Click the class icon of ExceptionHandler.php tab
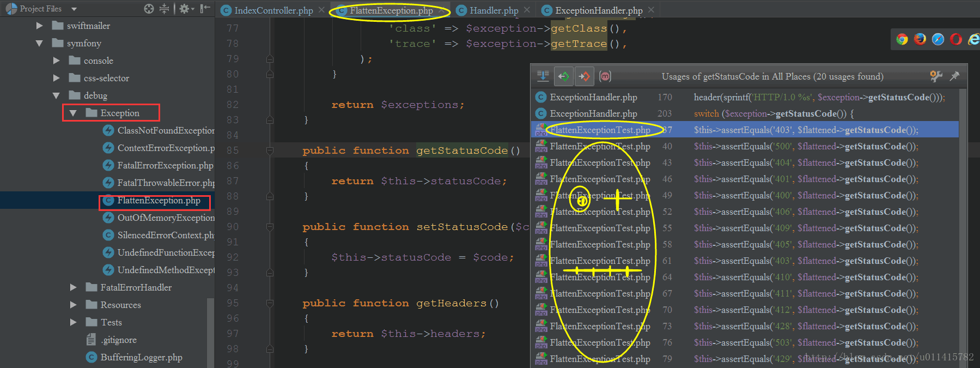Screen dimensions: 980x368 click(x=547, y=10)
